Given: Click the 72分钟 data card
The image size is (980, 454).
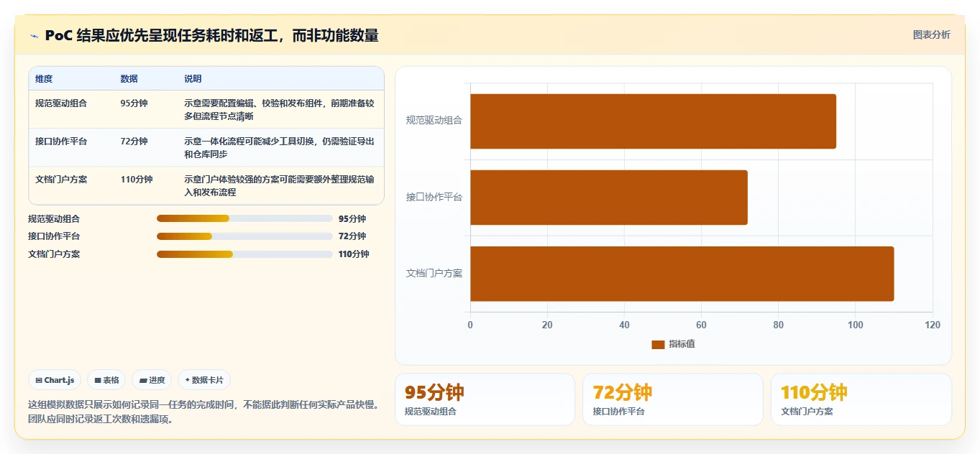Looking at the screenshot, I should click(673, 399).
